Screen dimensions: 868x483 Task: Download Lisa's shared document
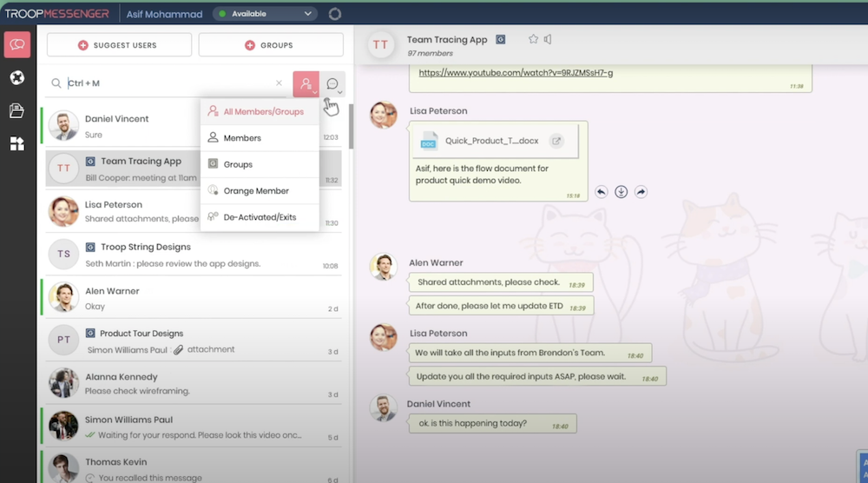point(621,192)
